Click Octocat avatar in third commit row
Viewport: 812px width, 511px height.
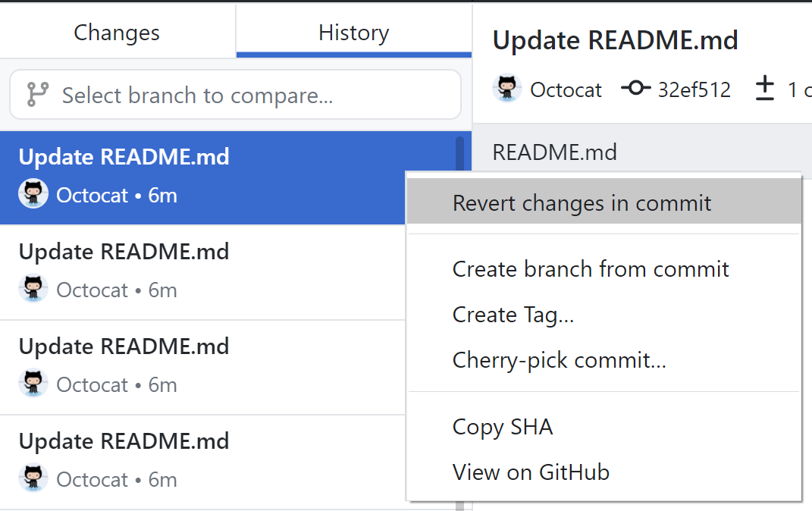[x=33, y=383]
